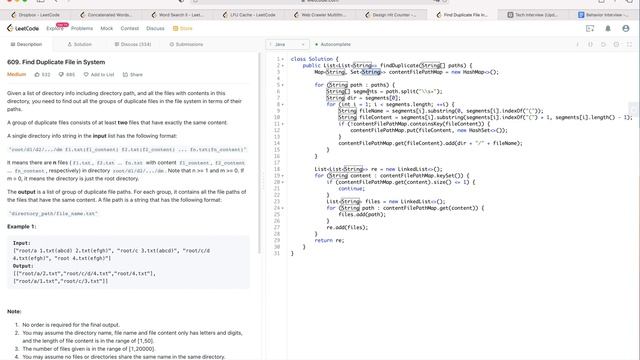Open the user profile avatar menu
This screenshot has width=640, height=360.
coord(626,28)
